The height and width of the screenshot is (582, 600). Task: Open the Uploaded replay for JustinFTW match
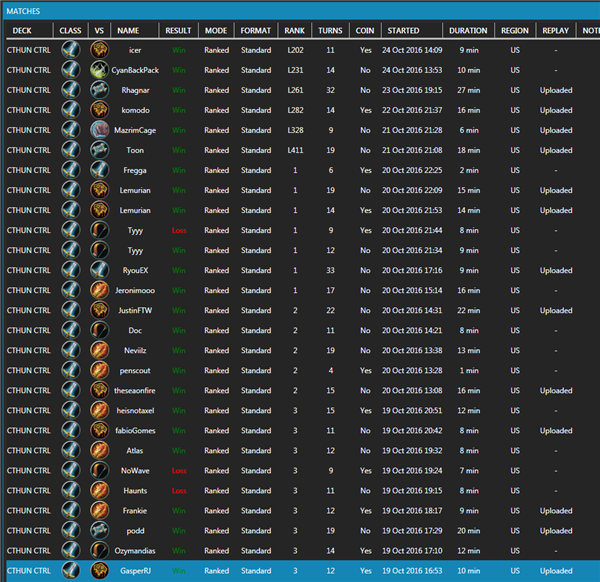click(556, 310)
